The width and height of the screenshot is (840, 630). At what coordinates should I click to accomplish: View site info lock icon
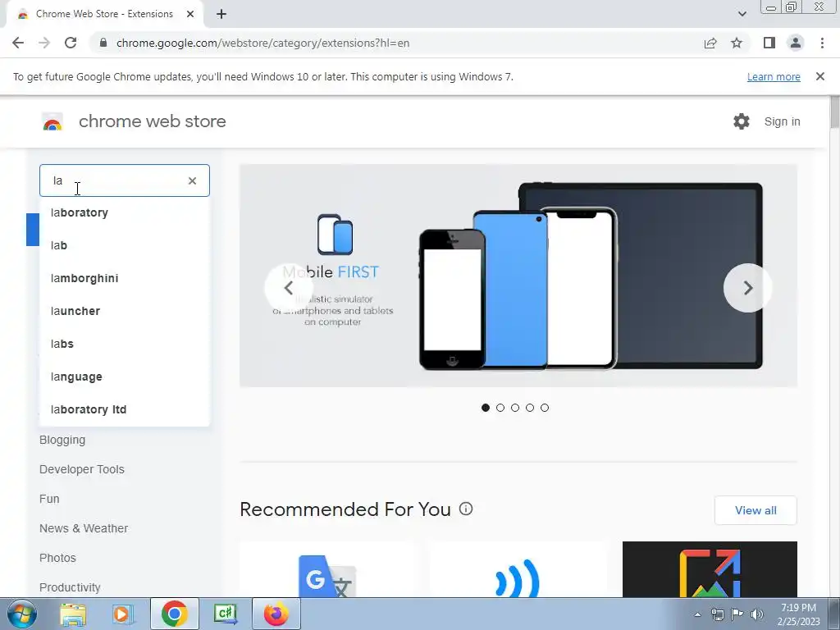103,43
